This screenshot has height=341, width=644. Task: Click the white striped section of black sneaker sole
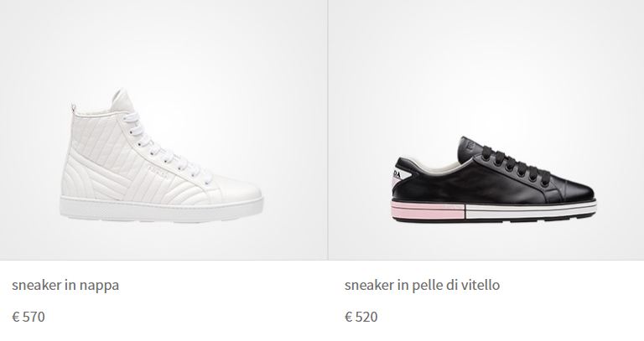coord(531,209)
